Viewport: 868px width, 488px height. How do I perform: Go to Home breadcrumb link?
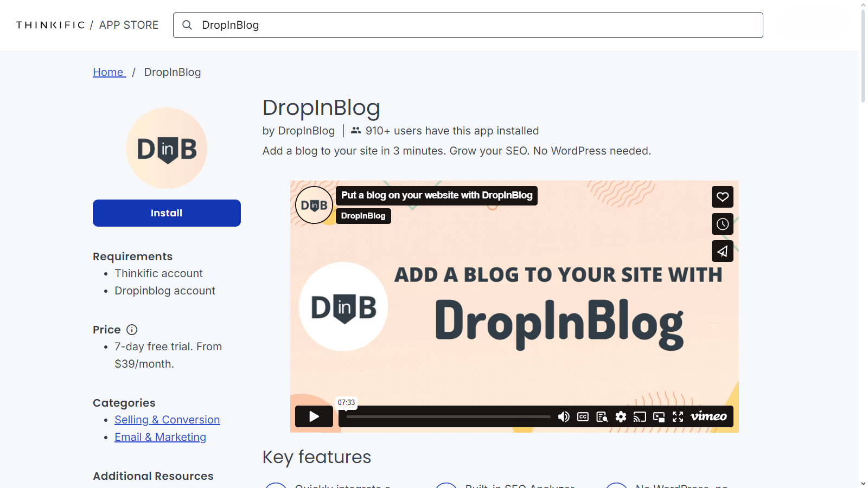tap(109, 72)
